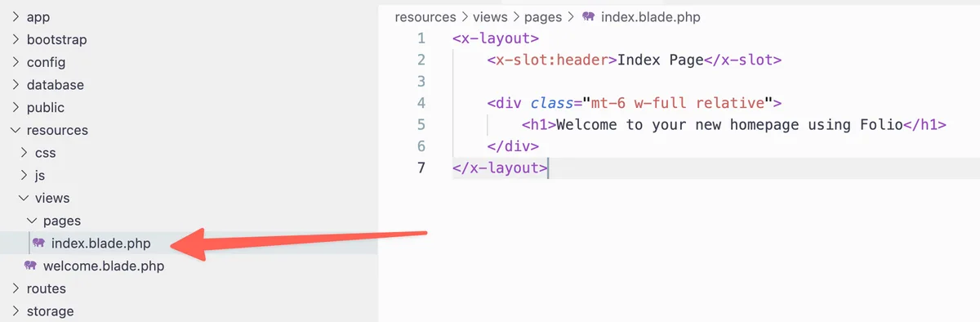
Task: Expand the storage folder chevron
Action: coord(15,311)
